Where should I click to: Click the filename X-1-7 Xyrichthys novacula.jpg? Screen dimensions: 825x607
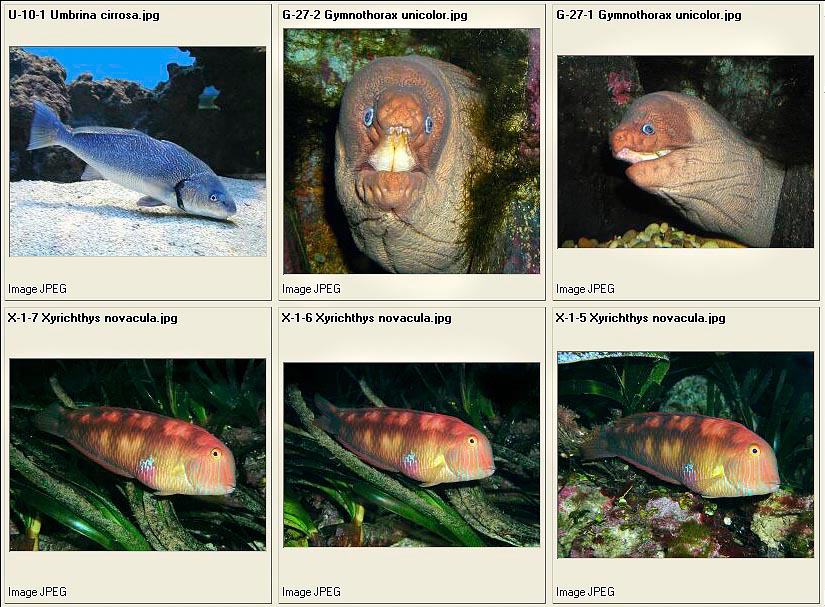93,318
